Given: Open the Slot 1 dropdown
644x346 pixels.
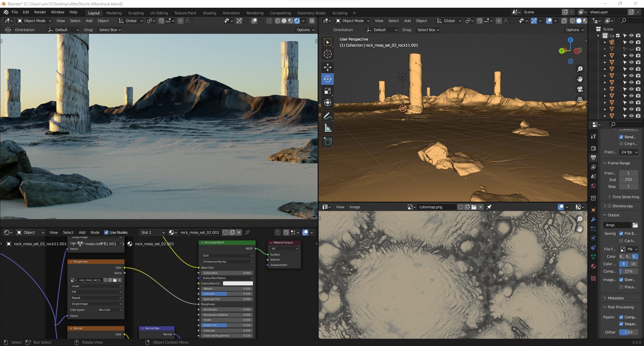Looking at the screenshot, I should click(153, 232).
